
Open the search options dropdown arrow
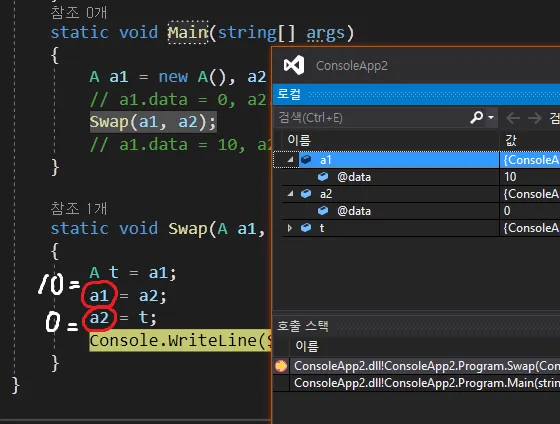(x=491, y=117)
